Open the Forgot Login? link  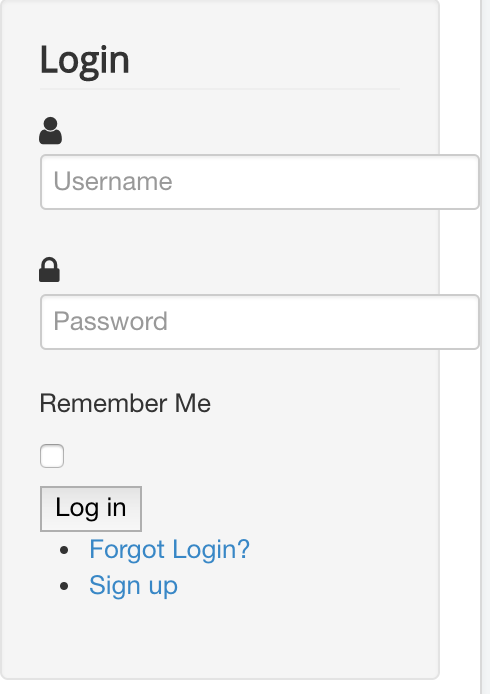[170, 549]
